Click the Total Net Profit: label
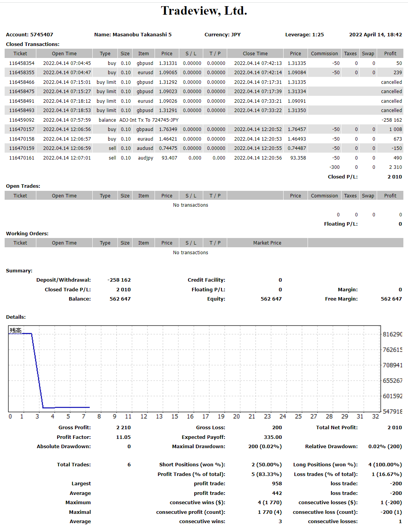 click(337, 428)
